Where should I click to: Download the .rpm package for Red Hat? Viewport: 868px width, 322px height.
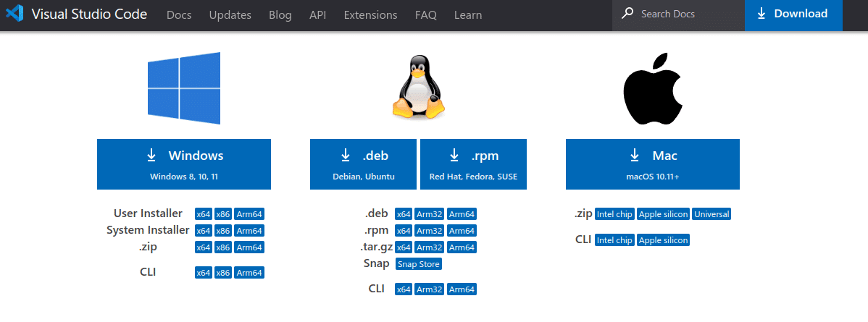[x=473, y=164]
